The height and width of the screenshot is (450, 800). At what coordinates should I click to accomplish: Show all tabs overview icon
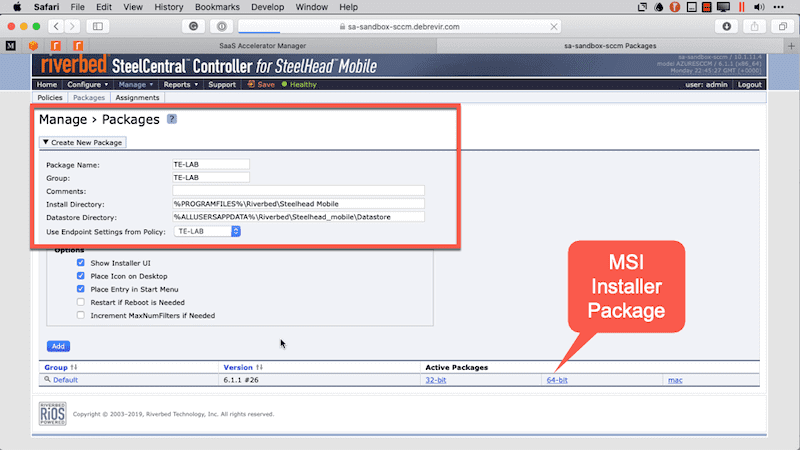point(783,27)
